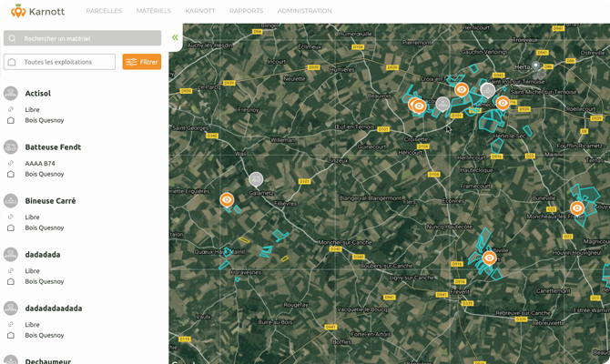Select the Batteuse Fendt entry
610x364 pixels.
click(53, 147)
